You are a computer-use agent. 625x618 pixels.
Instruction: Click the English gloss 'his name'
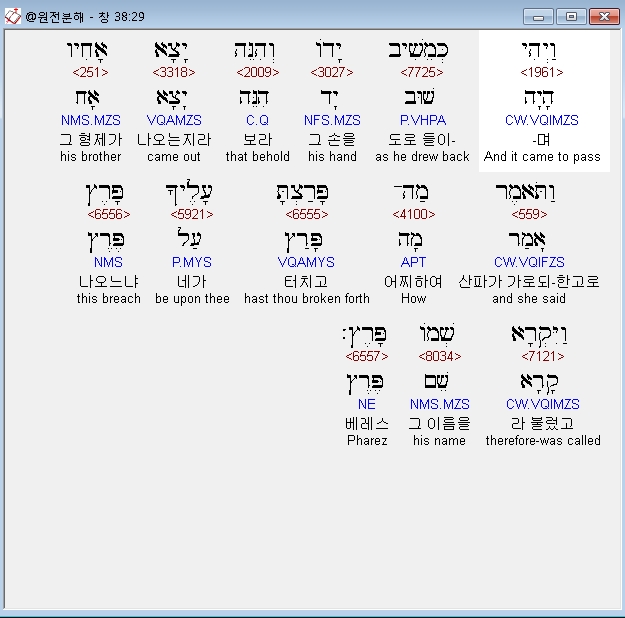(439, 440)
